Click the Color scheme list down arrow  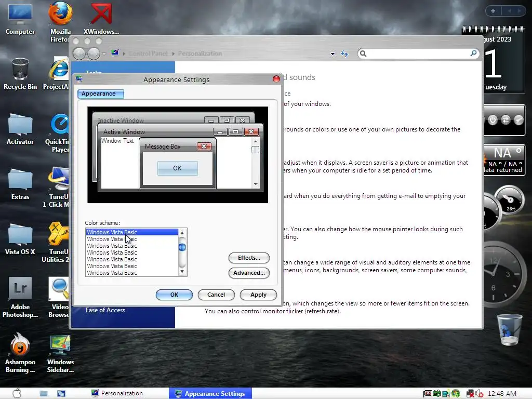(182, 271)
